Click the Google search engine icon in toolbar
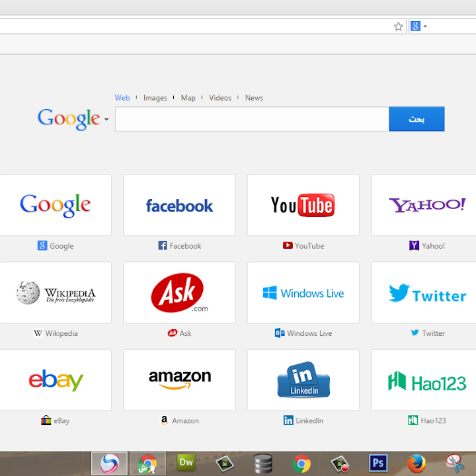The width and height of the screenshot is (476, 476). [415, 26]
